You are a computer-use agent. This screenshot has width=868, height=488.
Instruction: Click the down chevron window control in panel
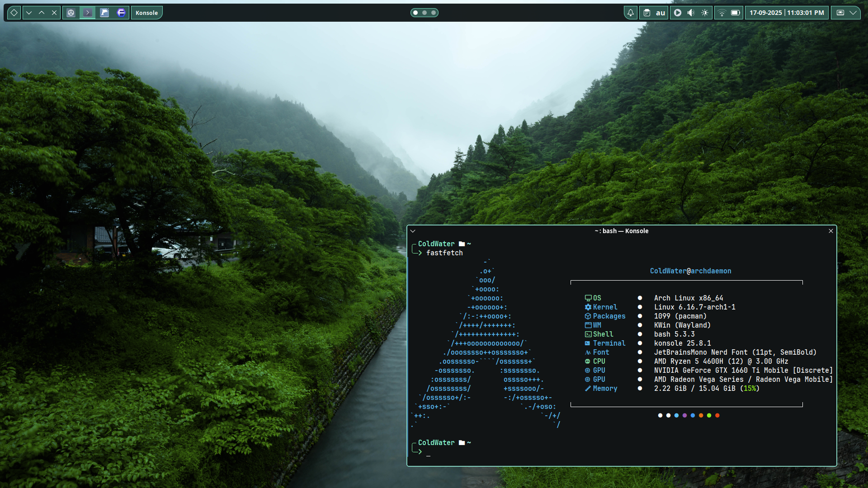point(29,13)
